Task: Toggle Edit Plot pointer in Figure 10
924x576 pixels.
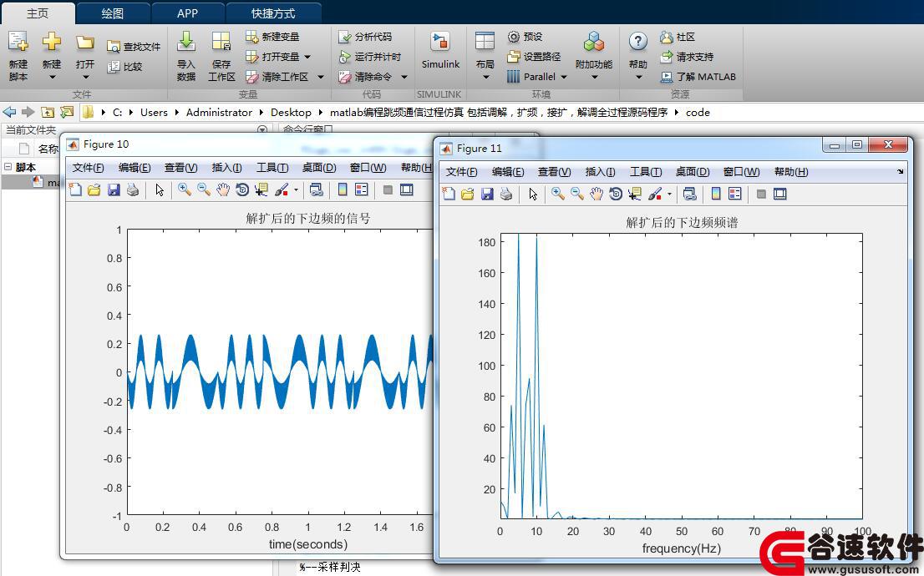Action: (160, 189)
